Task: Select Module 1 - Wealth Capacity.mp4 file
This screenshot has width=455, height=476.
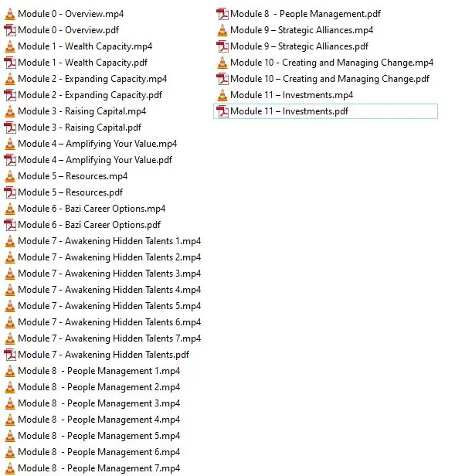Action: [78, 46]
